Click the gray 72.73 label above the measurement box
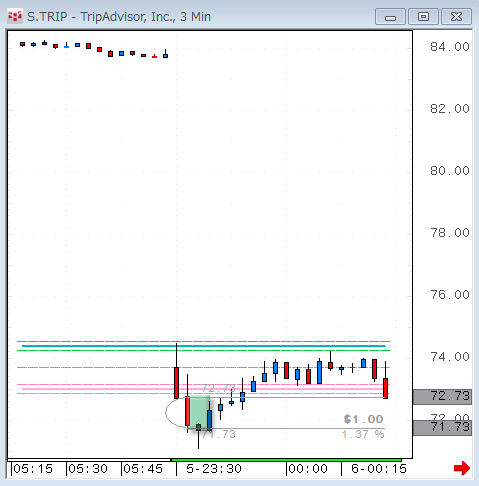The image size is (479, 486). coord(219,388)
